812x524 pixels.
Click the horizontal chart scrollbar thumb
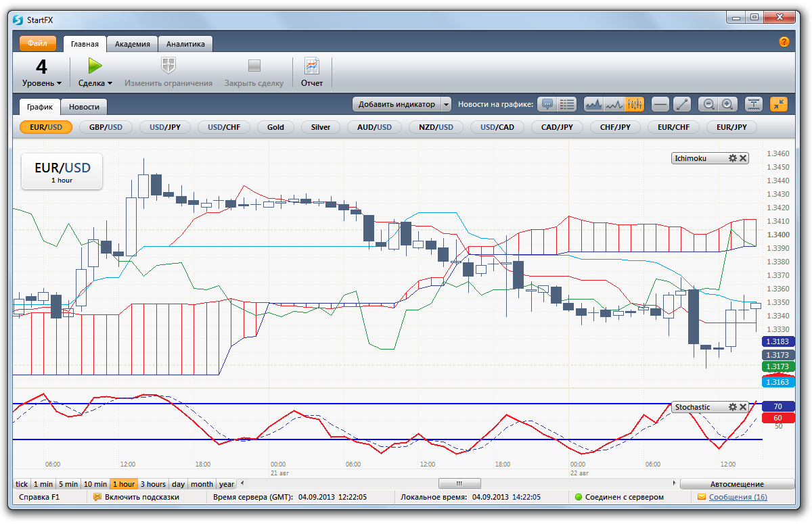(x=459, y=484)
